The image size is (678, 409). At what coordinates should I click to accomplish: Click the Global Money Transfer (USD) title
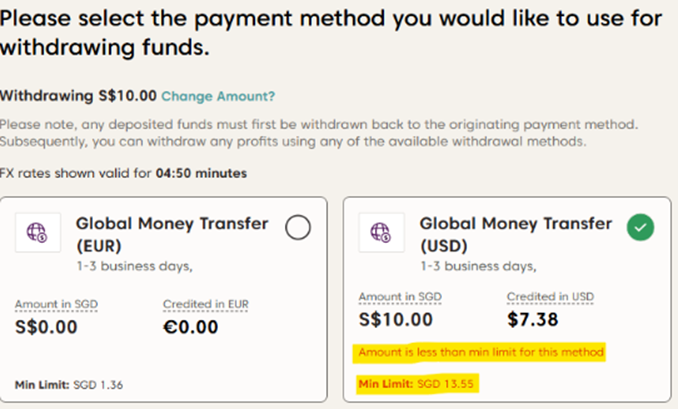pyautogui.click(x=515, y=234)
